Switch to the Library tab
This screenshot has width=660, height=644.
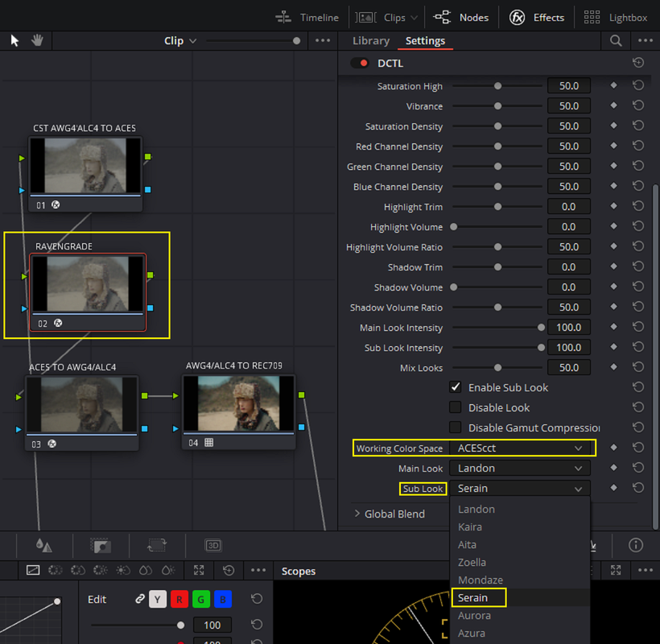click(x=371, y=41)
